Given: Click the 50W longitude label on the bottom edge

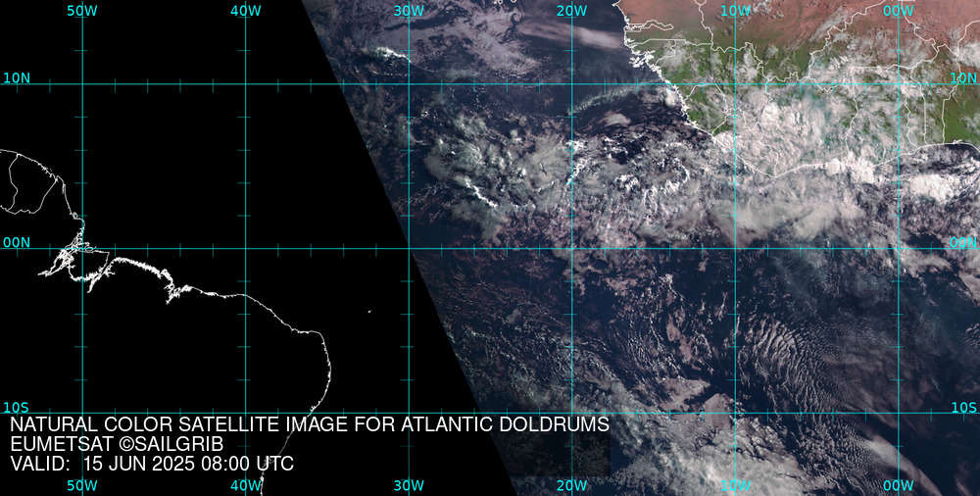Looking at the screenshot, I should click(82, 485).
